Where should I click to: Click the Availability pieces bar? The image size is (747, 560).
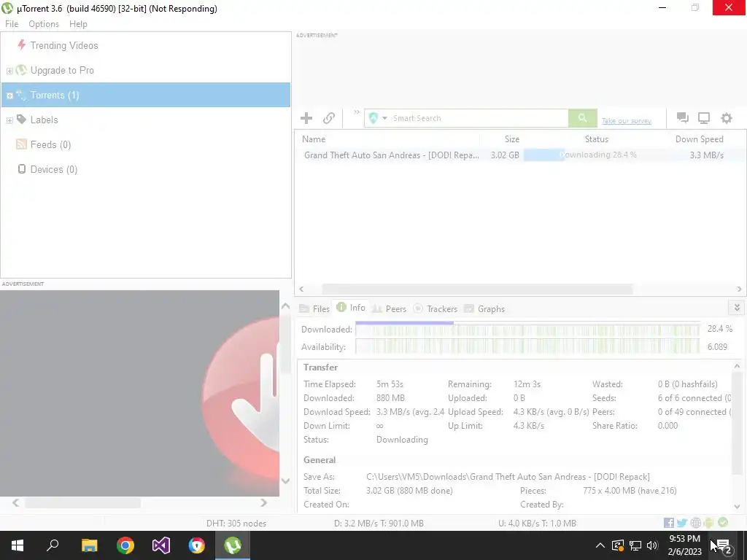[527, 346]
